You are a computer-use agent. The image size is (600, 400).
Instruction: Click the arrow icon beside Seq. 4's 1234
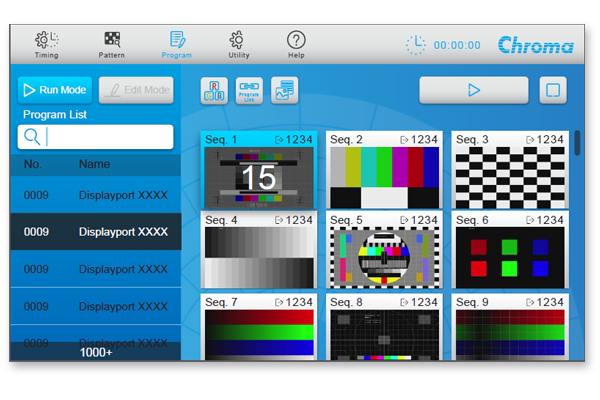279,220
